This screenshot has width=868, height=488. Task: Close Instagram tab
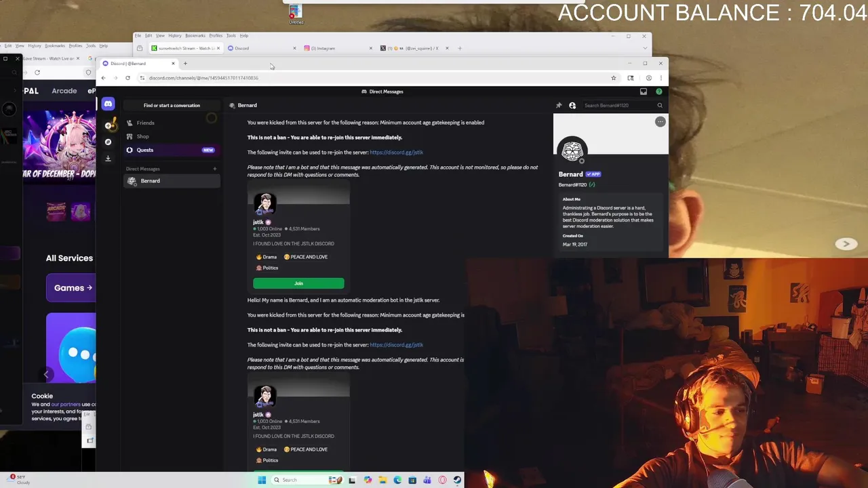click(371, 48)
